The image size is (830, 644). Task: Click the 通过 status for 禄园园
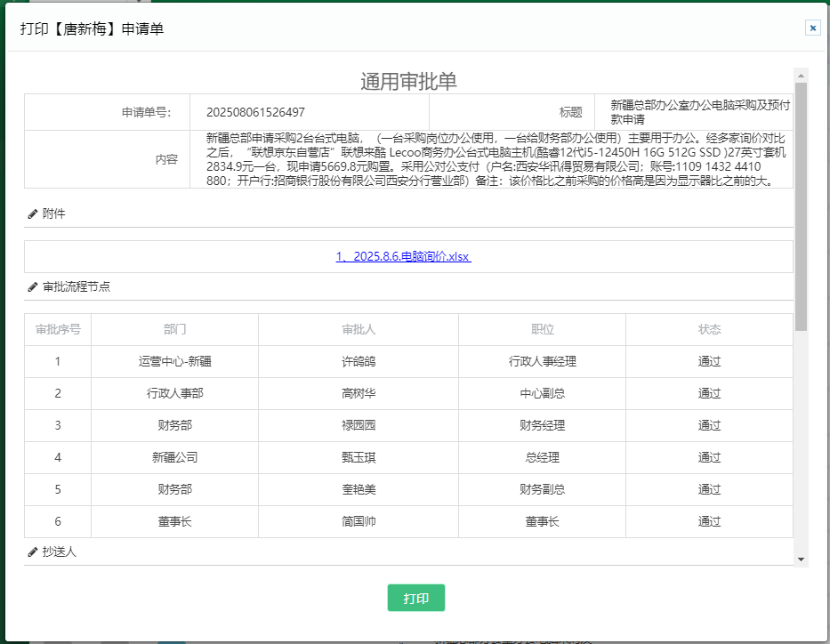click(x=709, y=425)
